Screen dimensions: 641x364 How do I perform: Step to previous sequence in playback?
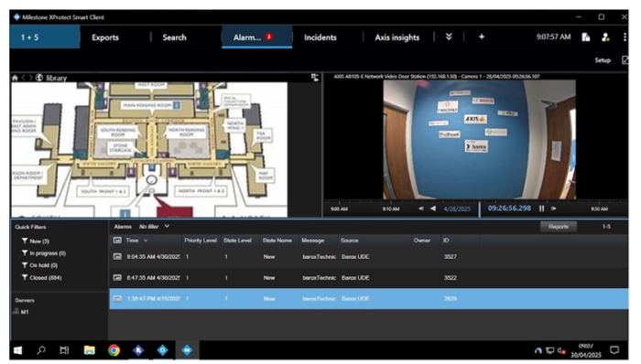(421, 209)
